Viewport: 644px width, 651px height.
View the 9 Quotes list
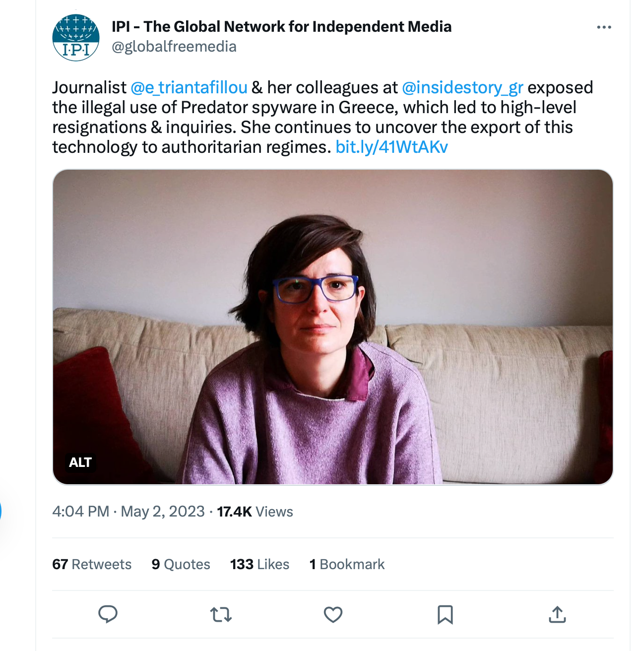(181, 564)
